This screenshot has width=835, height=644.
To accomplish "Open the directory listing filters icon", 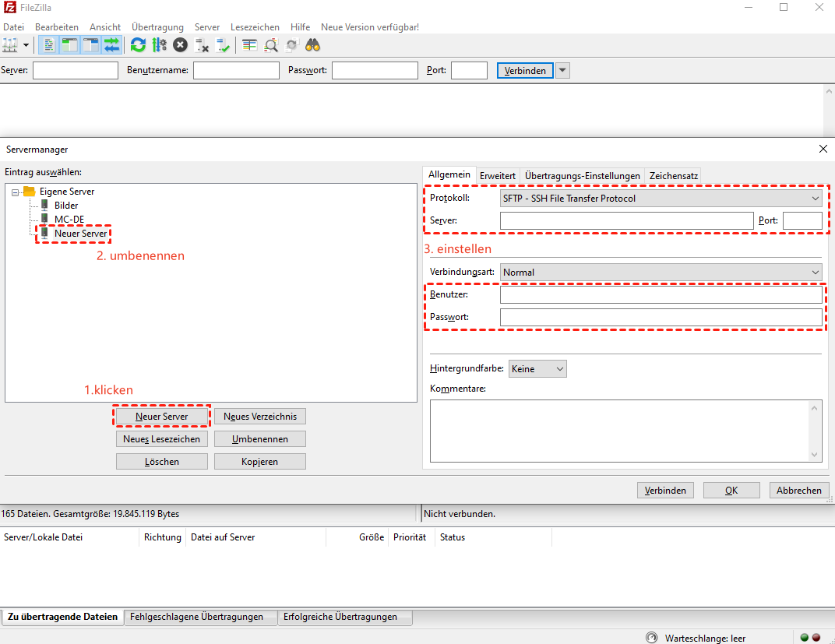I will pyautogui.click(x=249, y=45).
